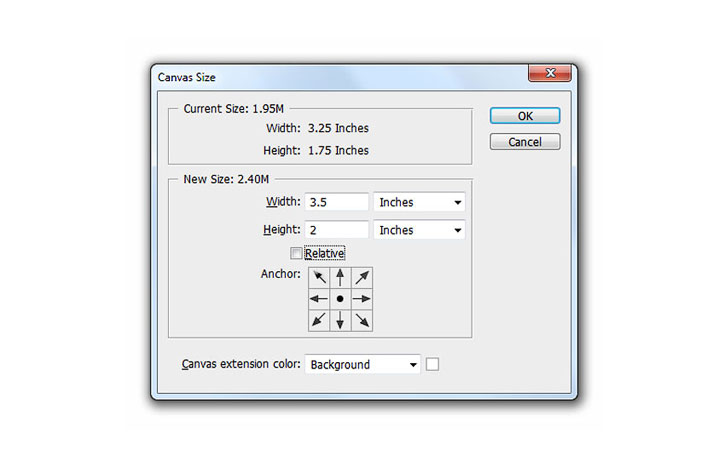Viewport: 725px width, 469px height.
Task: Click the New Size Height field
Action: [x=337, y=230]
